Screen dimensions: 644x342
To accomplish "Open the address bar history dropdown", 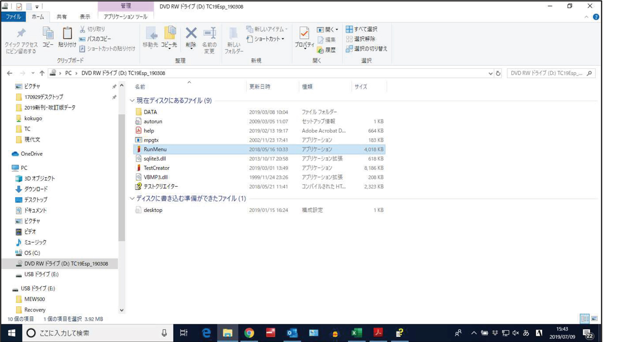I will coord(490,73).
